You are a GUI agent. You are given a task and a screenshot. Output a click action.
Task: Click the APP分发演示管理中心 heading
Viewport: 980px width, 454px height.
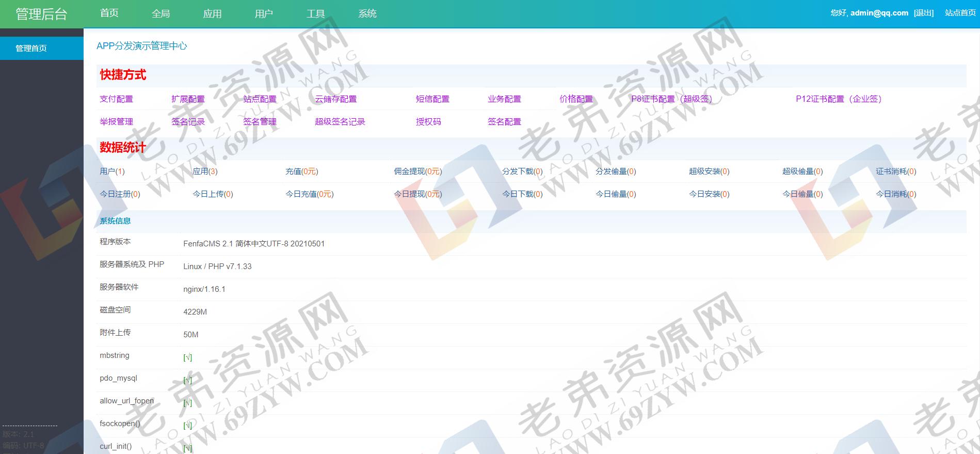(142, 45)
